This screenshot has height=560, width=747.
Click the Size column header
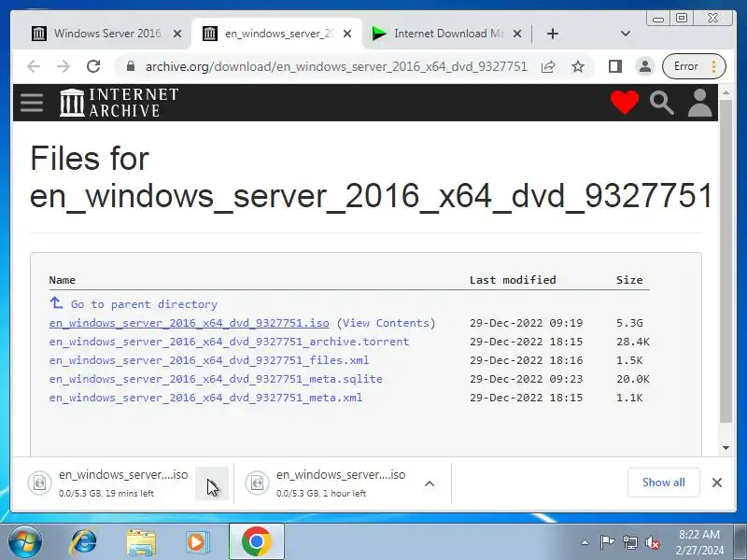(x=629, y=280)
